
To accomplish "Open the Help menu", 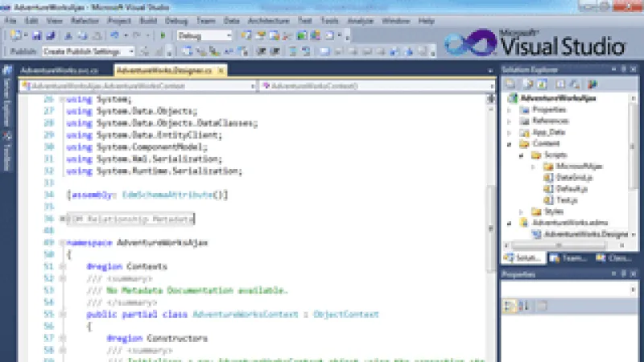I will pos(427,21).
